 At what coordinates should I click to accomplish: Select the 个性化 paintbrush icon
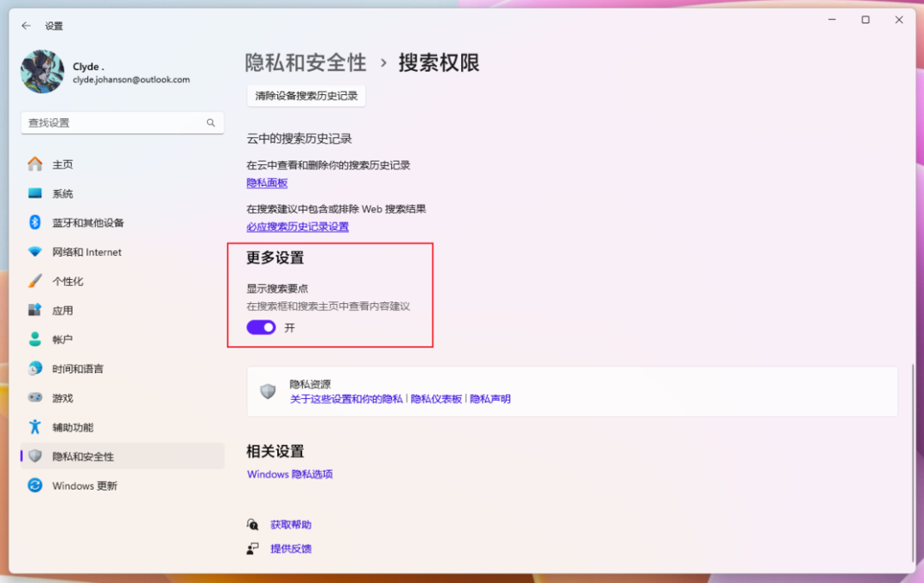[x=35, y=281]
